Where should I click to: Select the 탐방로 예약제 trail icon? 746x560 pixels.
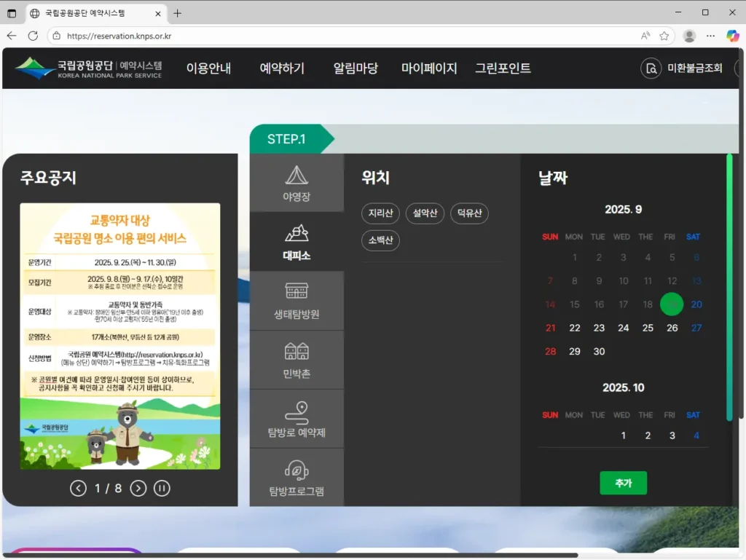click(x=297, y=418)
